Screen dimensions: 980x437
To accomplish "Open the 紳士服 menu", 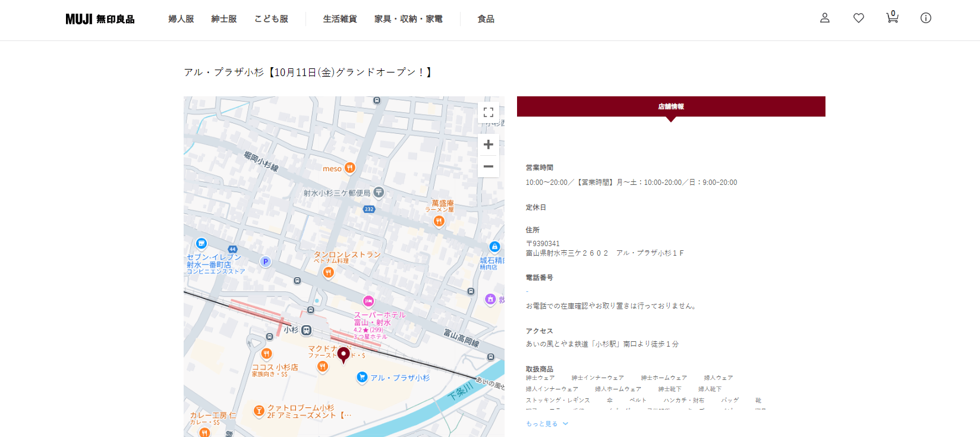I will tap(224, 19).
